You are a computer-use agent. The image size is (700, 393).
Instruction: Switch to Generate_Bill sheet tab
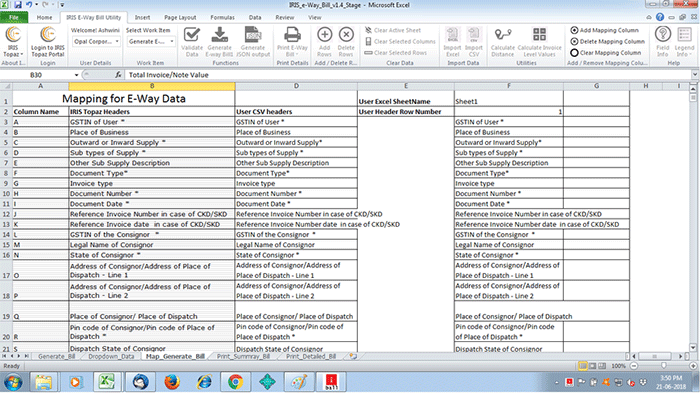coord(56,356)
